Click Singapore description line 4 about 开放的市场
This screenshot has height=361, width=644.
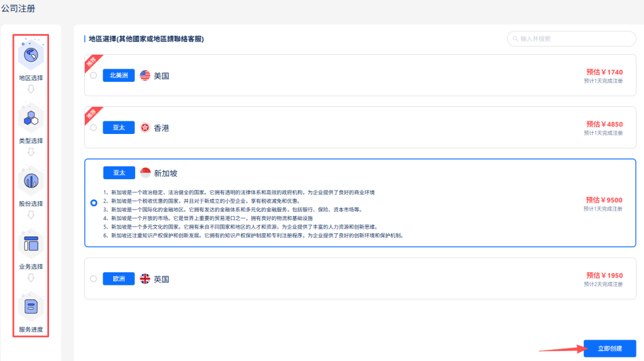[208, 218]
